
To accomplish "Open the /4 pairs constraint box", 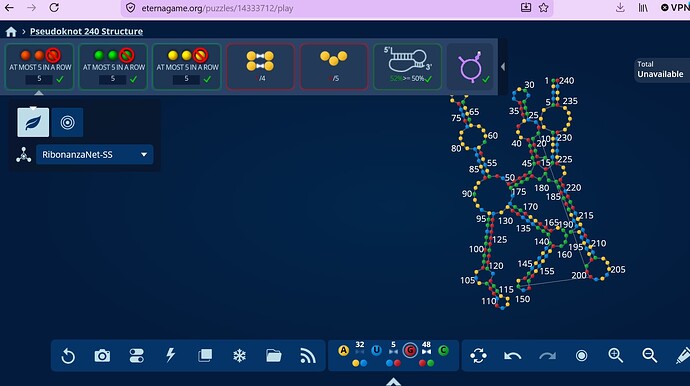I will (x=260, y=66).
